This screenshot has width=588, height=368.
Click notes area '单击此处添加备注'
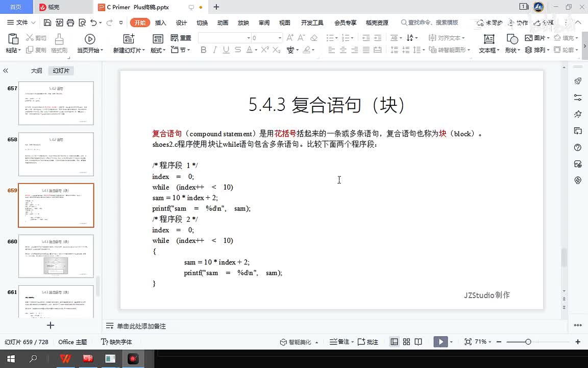(x=141, y=326)
